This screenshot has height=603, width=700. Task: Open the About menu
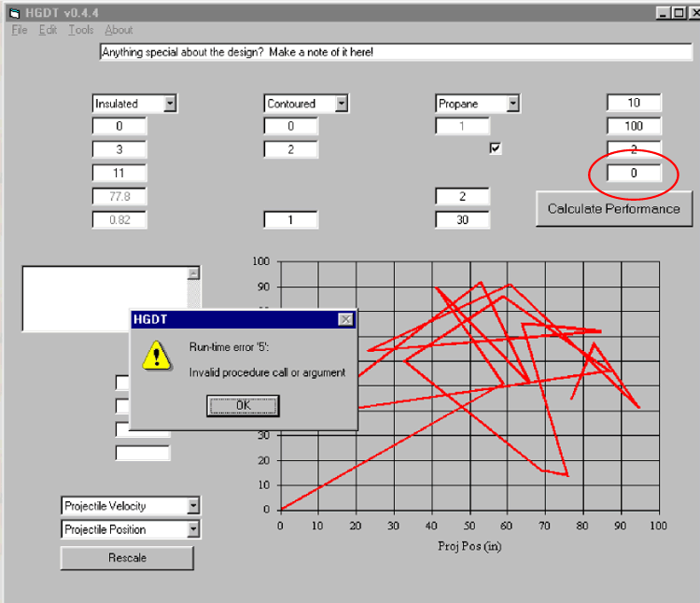(119, 30)
